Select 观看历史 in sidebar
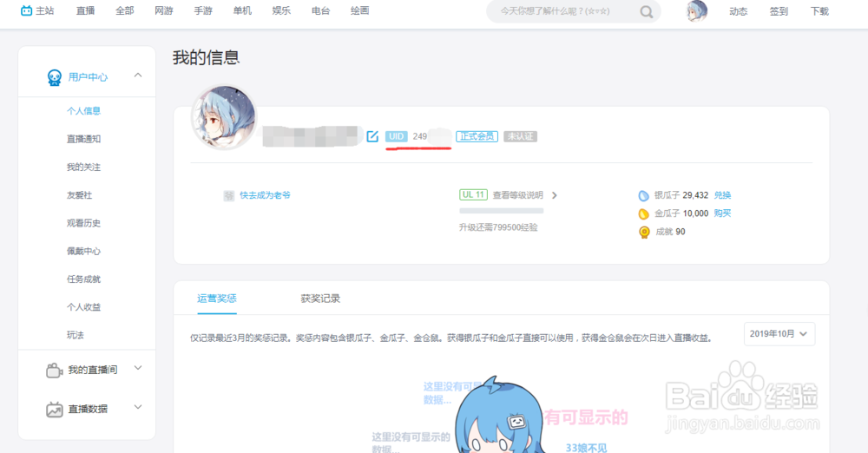 tap(83, 223)
